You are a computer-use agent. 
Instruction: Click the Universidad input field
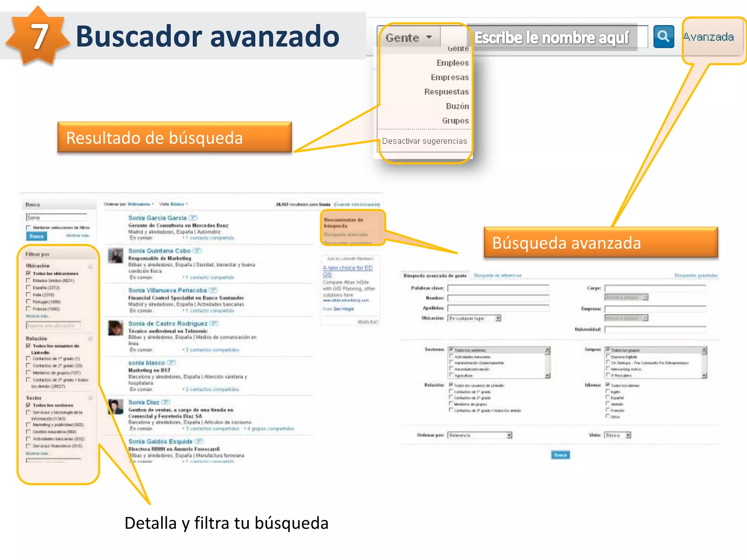point(655,329)
